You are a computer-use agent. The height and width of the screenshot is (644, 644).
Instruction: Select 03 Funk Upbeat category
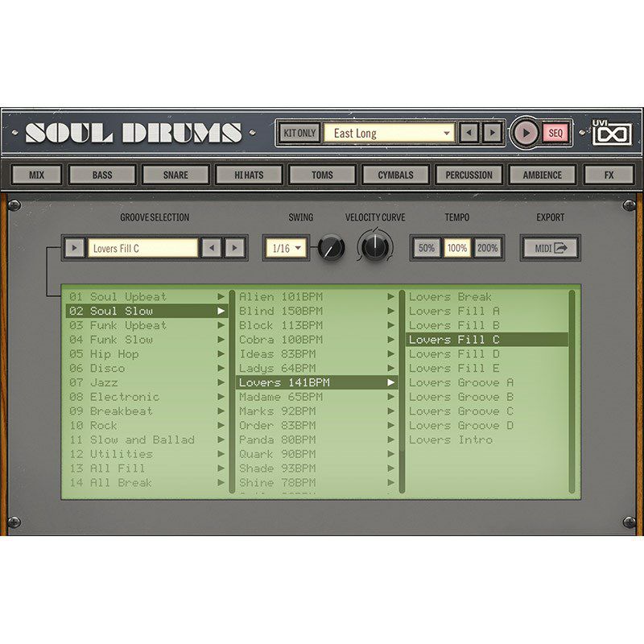[147, 325]
